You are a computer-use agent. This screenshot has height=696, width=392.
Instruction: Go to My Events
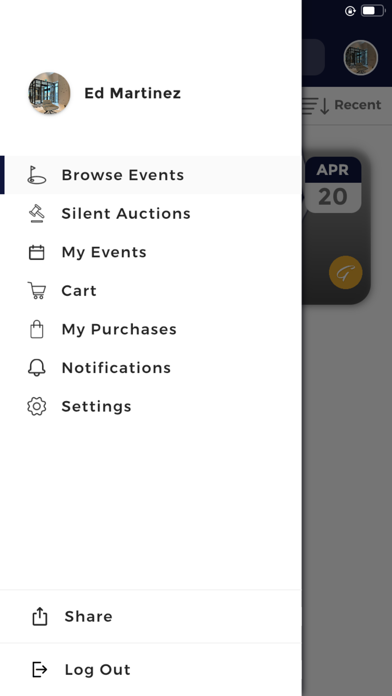pos(151,252)
